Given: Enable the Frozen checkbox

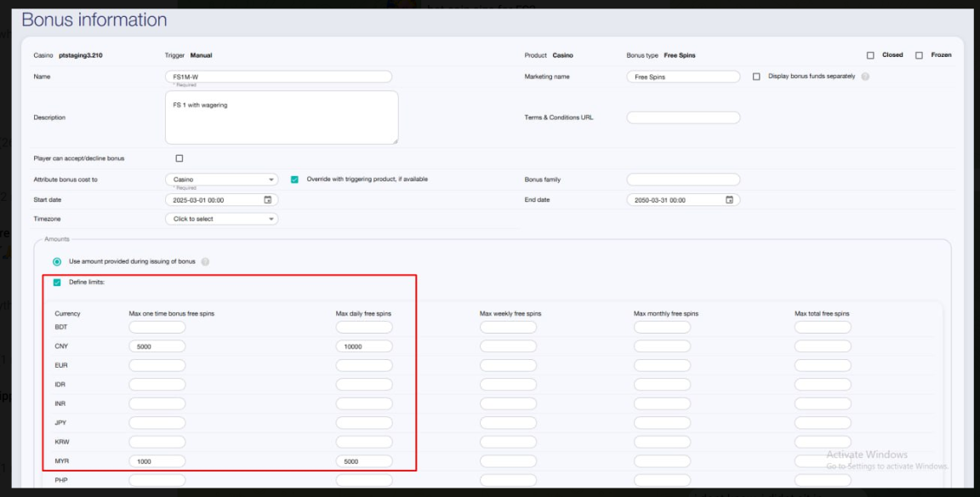Looking at the screenshot, I should [x=919, y=55].
